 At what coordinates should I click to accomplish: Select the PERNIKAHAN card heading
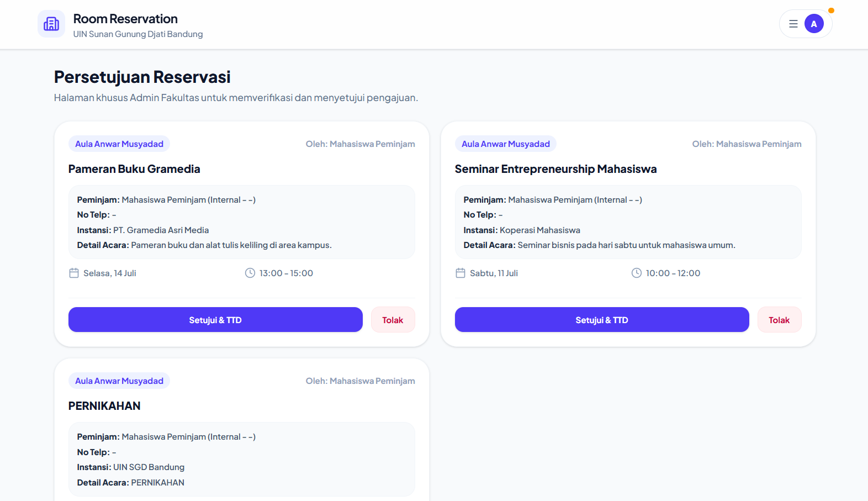point(104,406)
